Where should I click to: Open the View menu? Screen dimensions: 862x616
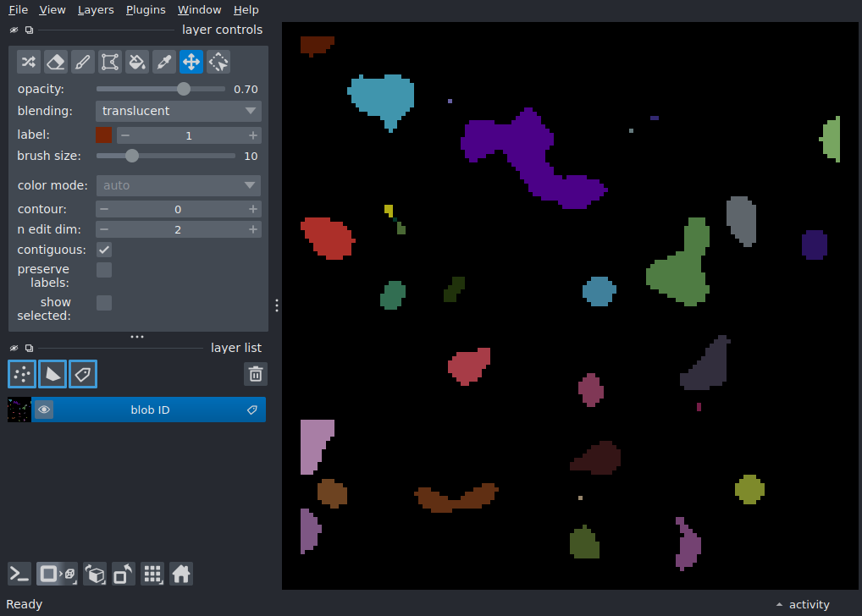point(52,10)
